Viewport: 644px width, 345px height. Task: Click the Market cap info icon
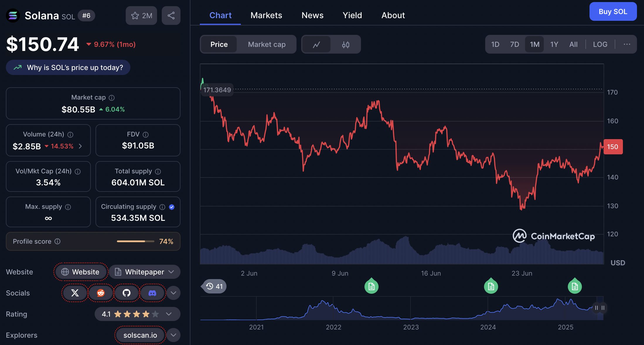[x=112, y=98]
